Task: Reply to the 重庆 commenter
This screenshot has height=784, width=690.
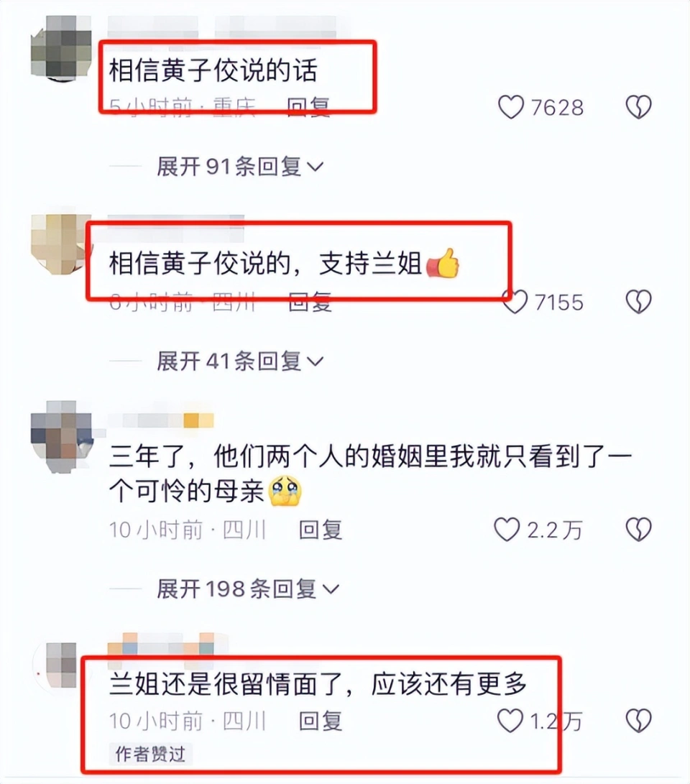Action: pyautogui.click(x=308, y=106)
